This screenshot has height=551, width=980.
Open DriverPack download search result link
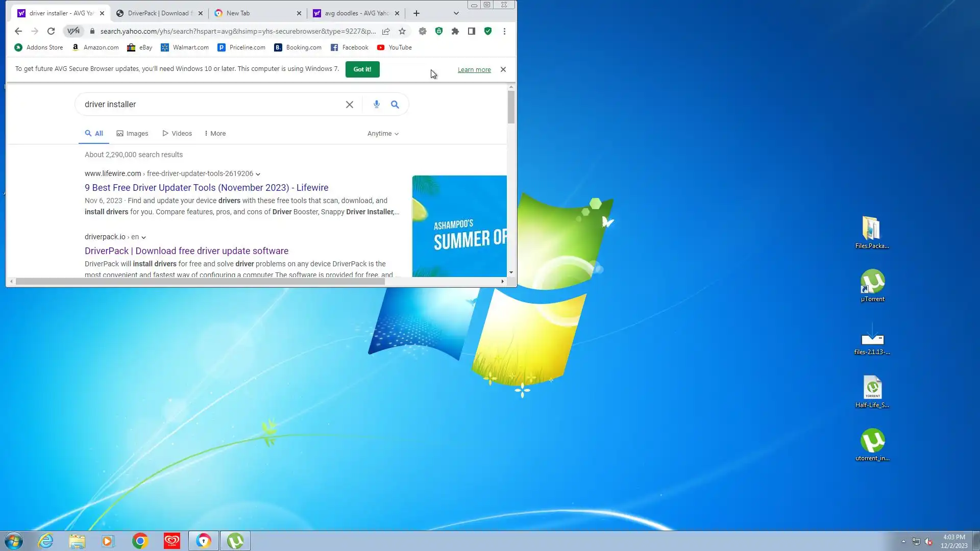pos(186,251)
